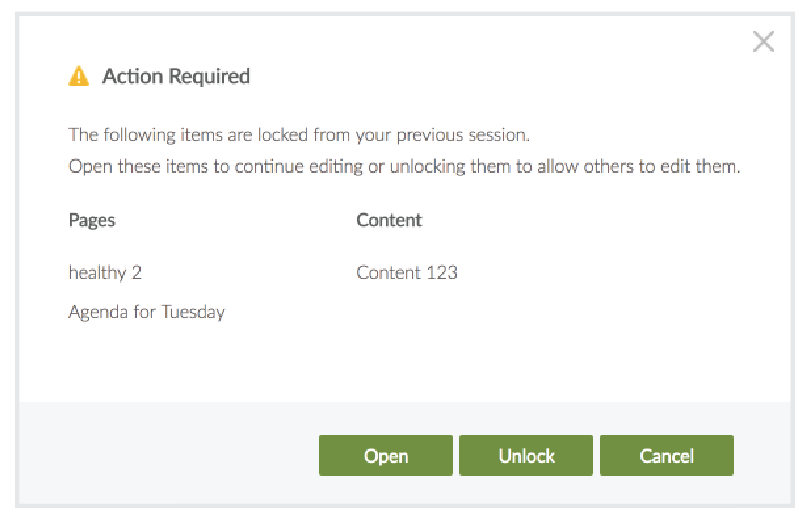Dismiss the dialog using Cancel
Screen dimensions: 812x526
click(666, 456)
